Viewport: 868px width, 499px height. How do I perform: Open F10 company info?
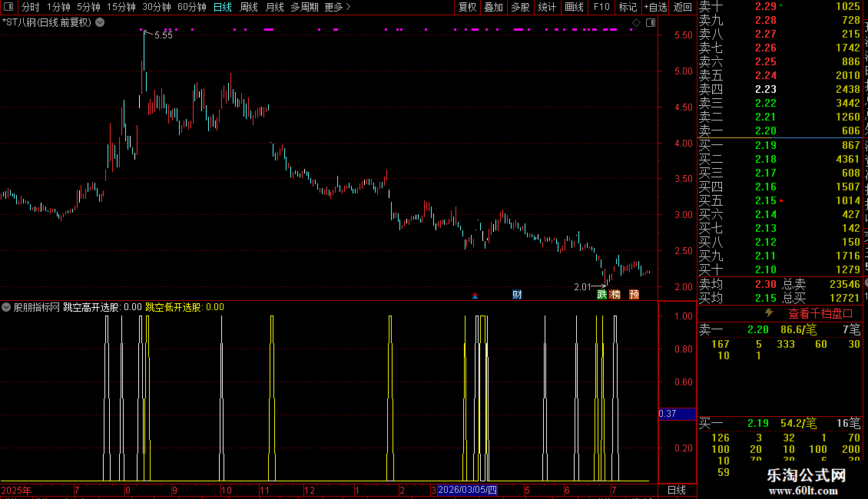pyautogui.click(x=601, y=7)
